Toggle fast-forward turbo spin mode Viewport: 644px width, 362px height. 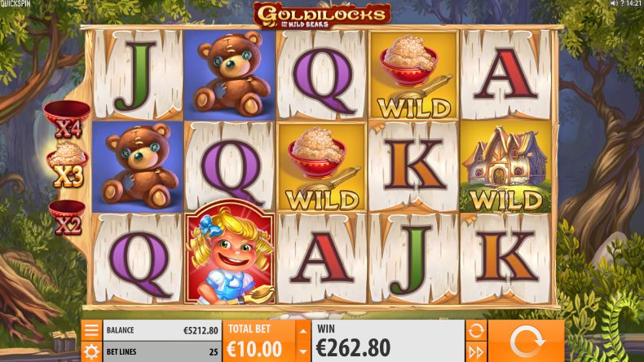coord(475,352)
